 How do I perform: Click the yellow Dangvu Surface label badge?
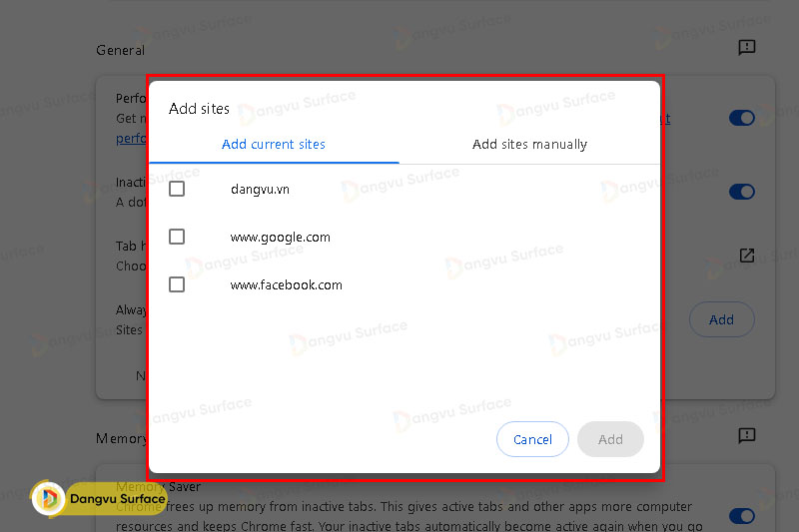click(116, 498)
